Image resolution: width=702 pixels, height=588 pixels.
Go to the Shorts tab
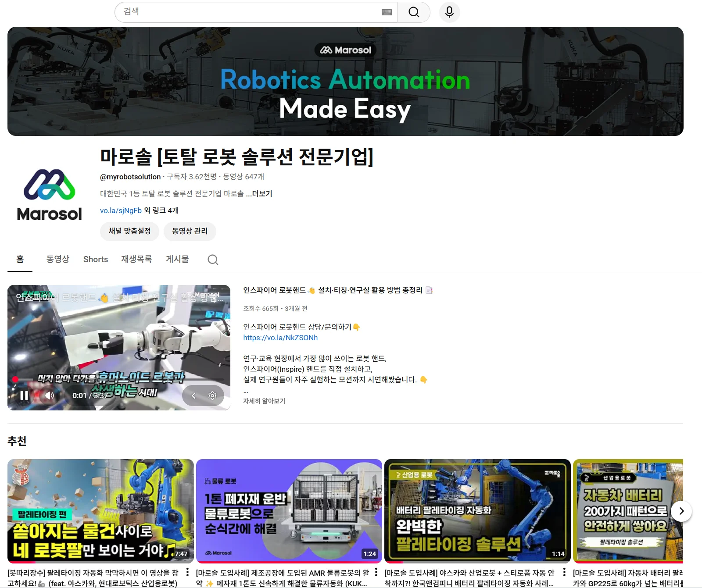point(96,259)
